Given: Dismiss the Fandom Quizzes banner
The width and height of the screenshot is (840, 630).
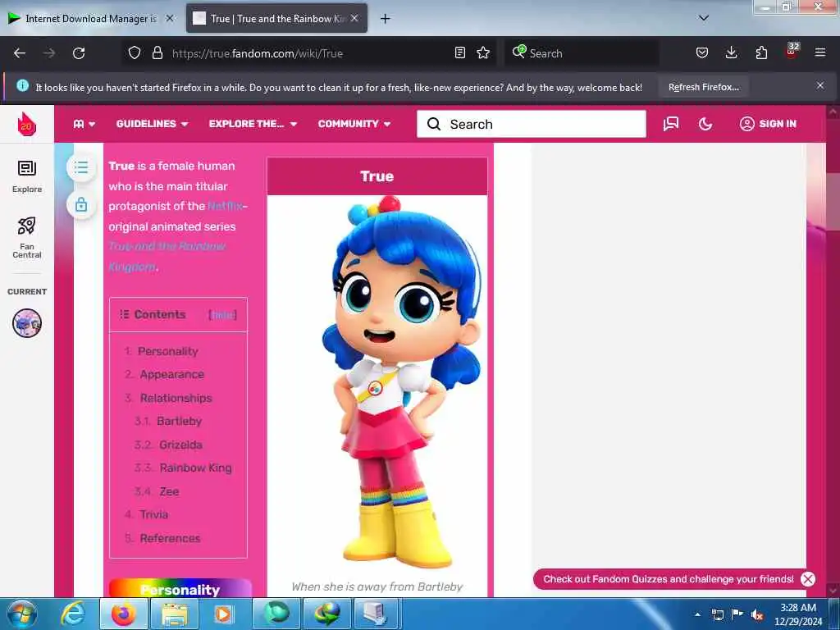Looking at the screenshot, I should click(808, 579).
